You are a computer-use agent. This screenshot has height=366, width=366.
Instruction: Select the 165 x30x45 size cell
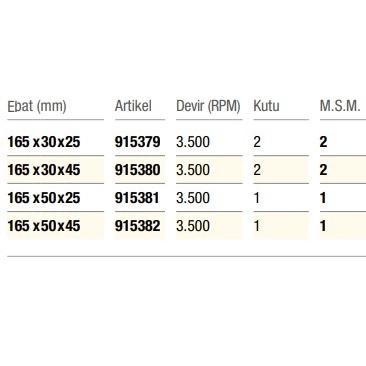[x=44, y=170]
